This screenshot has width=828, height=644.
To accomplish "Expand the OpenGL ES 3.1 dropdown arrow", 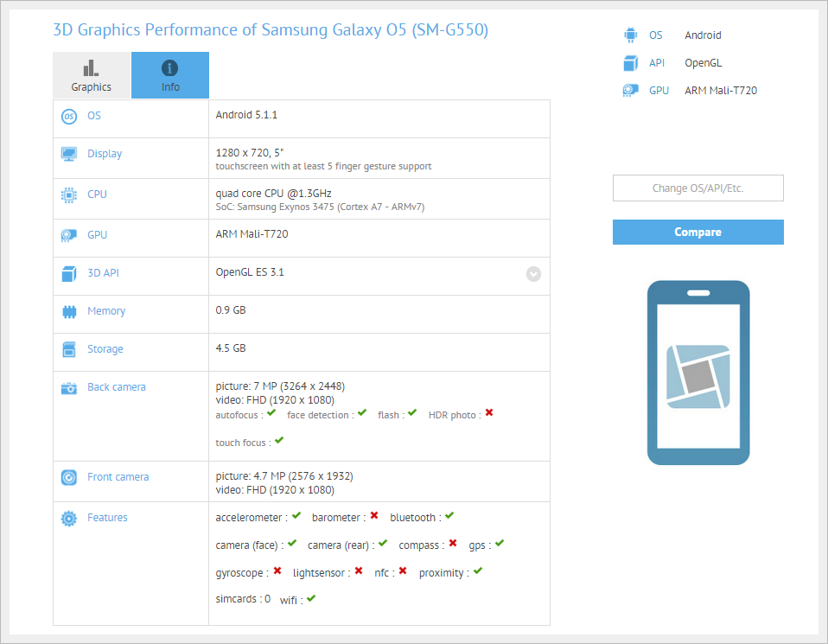I will pos(533,274).
